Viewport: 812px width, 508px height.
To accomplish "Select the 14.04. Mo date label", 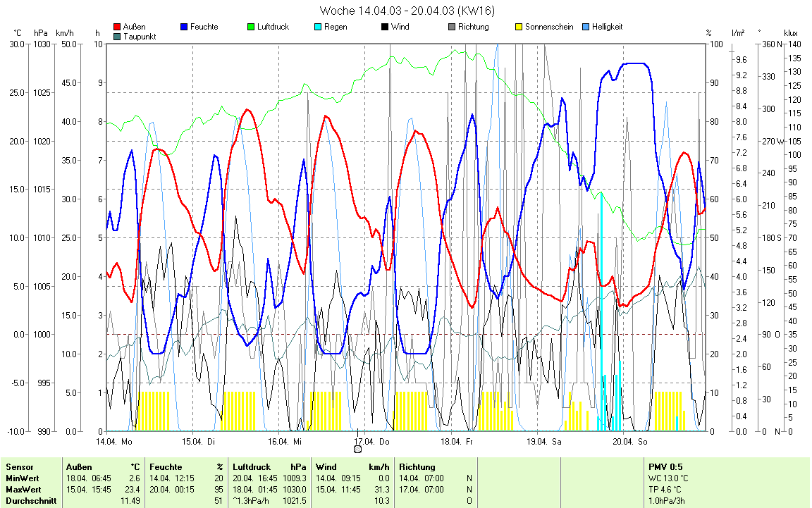I will tap(113, 442).
